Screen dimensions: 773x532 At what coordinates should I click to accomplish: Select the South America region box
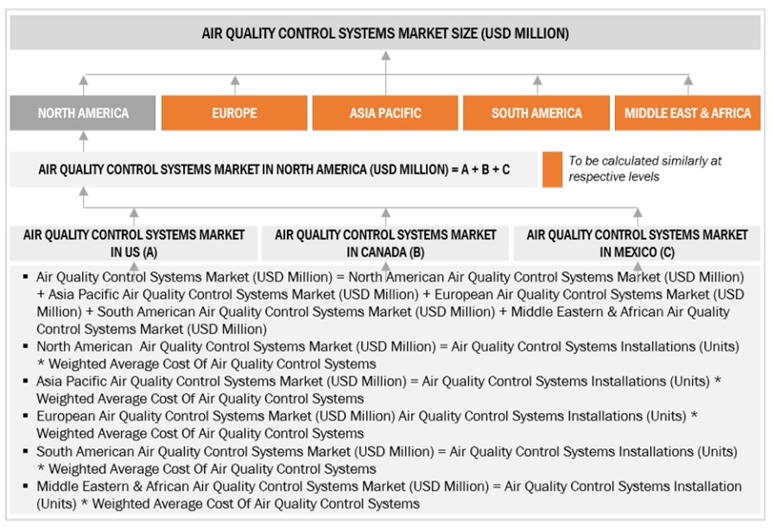[536, 113]
